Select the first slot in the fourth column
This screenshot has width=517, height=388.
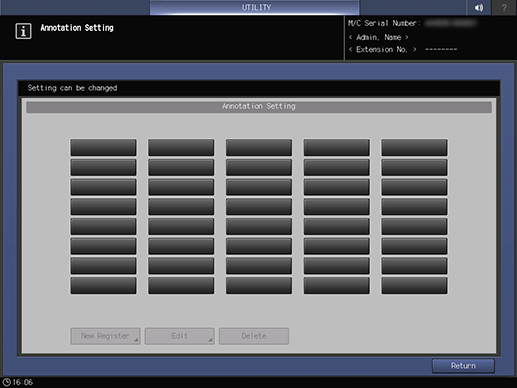coord(337,148)
